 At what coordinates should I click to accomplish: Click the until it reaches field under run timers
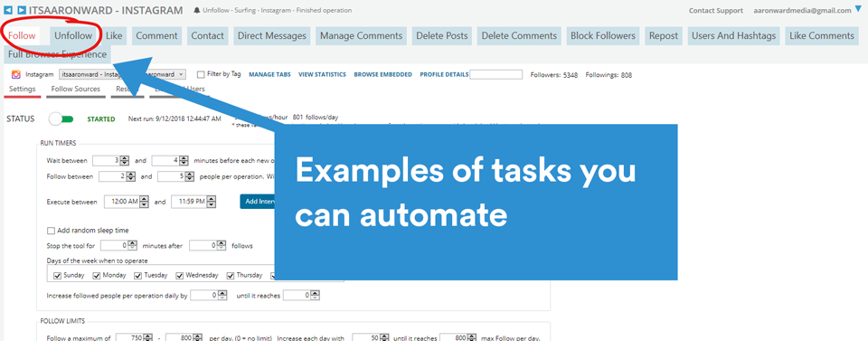click(x=302, y=296)
